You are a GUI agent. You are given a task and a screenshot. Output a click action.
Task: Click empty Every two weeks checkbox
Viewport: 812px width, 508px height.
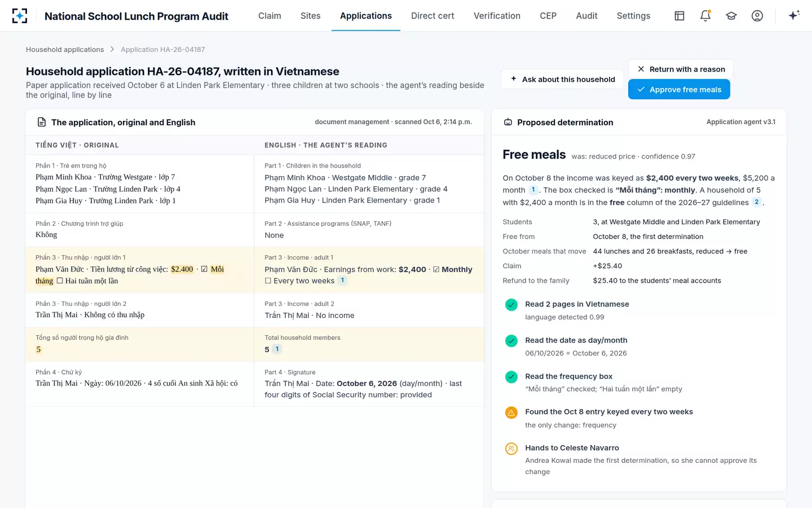coord(268,281)
